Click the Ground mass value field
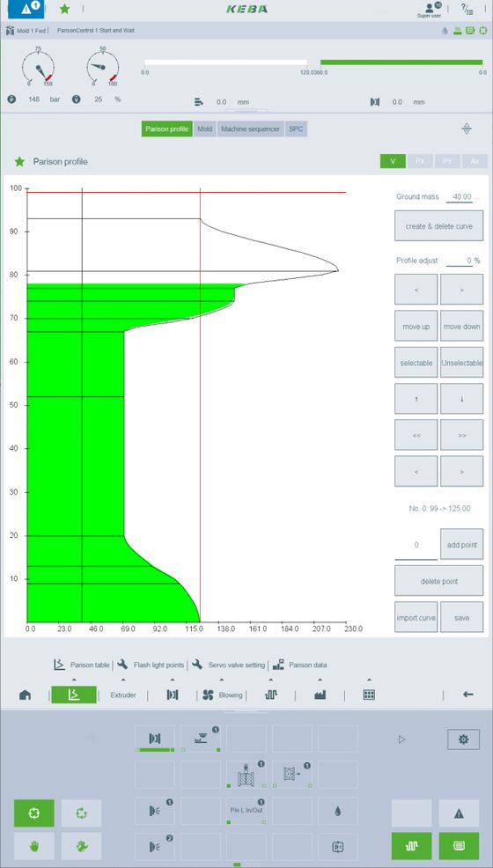The height and width of the screenshot is (868, 493). [461, 197]
